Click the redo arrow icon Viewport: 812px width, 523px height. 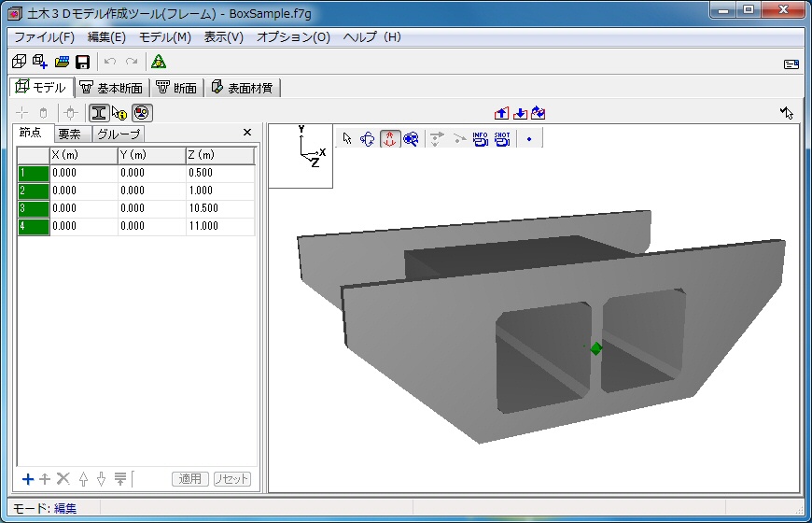click(x=132, y=62)
